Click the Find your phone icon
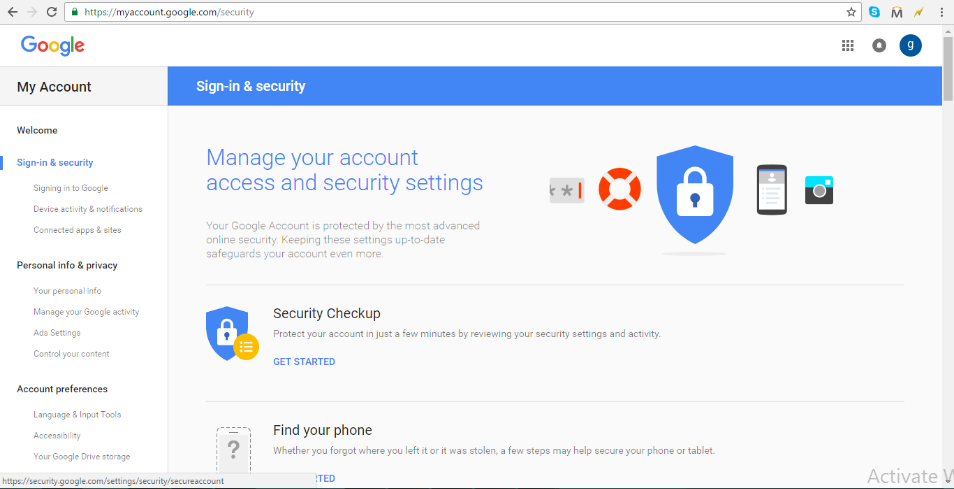 (233, 451)
